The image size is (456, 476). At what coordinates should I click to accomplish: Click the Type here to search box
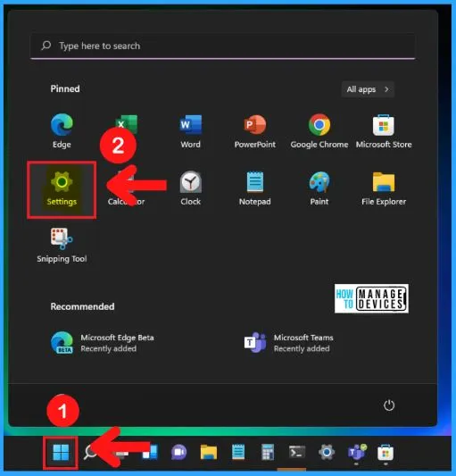click(223, 46)
